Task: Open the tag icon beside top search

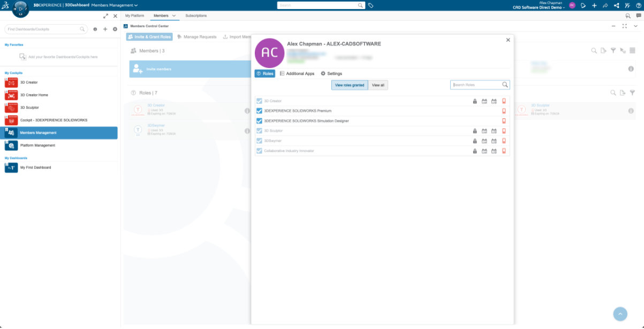Action: (371, 5)
